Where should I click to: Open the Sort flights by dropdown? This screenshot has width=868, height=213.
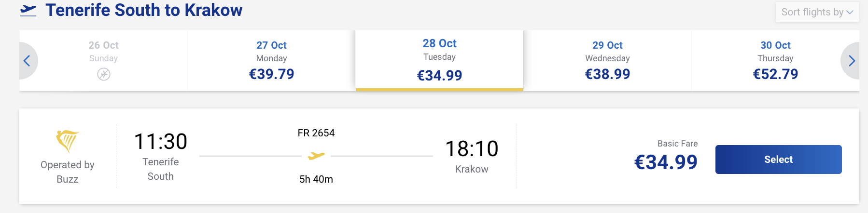point(817,12)
